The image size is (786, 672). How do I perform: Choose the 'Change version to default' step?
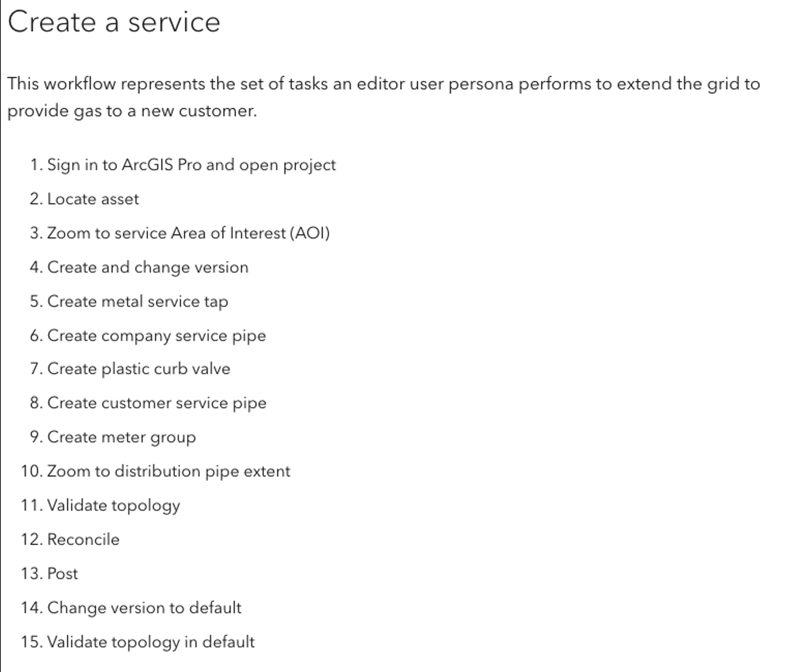click(144, 608)
